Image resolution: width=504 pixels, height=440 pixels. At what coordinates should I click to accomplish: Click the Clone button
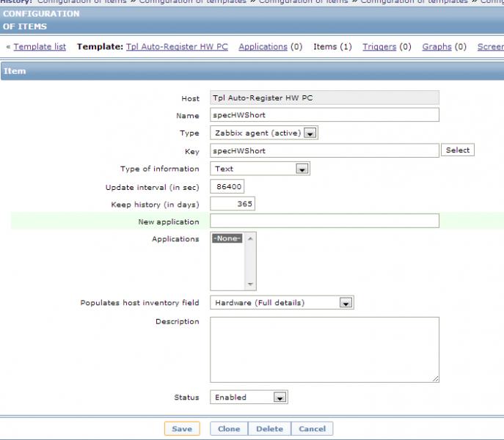click(x=229, y=429)
